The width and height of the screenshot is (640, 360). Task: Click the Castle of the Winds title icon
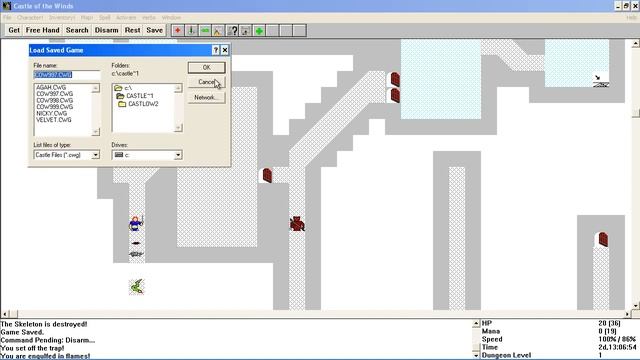7,6
